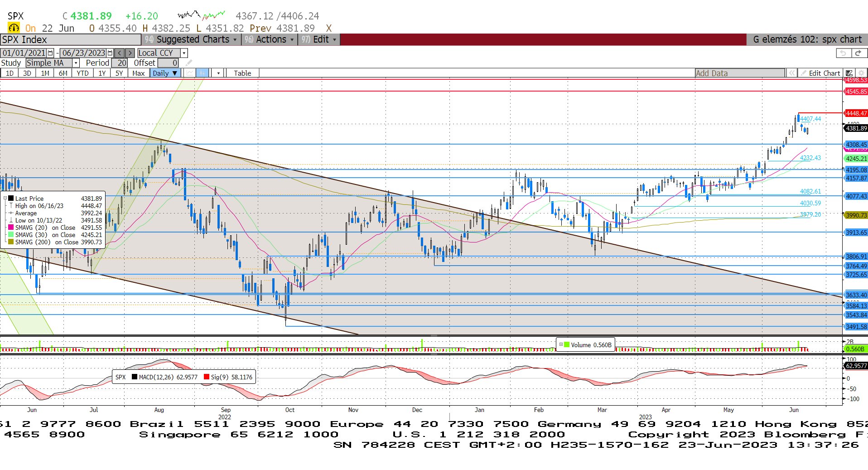Open chart type dropdown arrow before Table
Viewport: 868px width, 470px height.
(218, 73)
